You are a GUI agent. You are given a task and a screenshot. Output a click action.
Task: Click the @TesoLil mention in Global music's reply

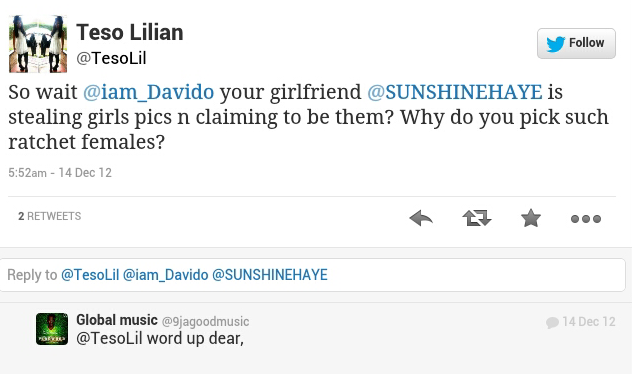click(x=109, y=338)
